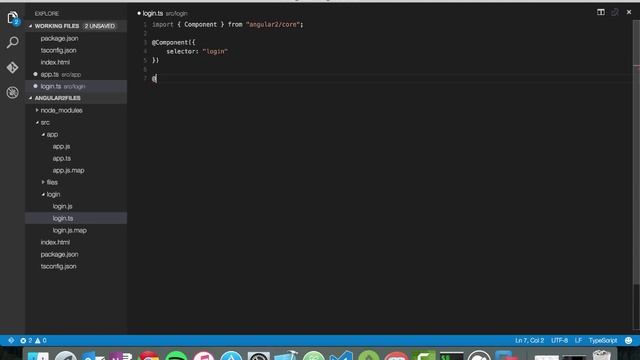Image resolution: width=640 pixels, height=360 pixels.
Task: Open login.js in the login folder
Action: pos(62,206)
